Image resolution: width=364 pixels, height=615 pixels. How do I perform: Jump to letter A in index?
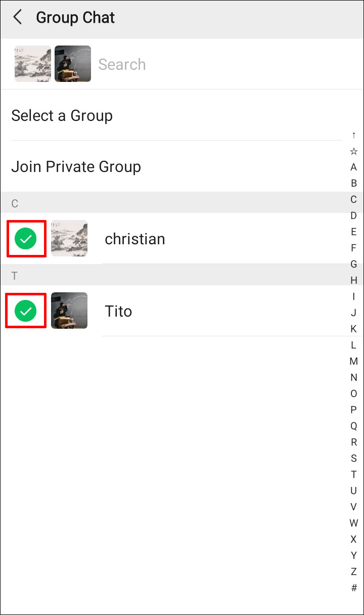point(354,167)
